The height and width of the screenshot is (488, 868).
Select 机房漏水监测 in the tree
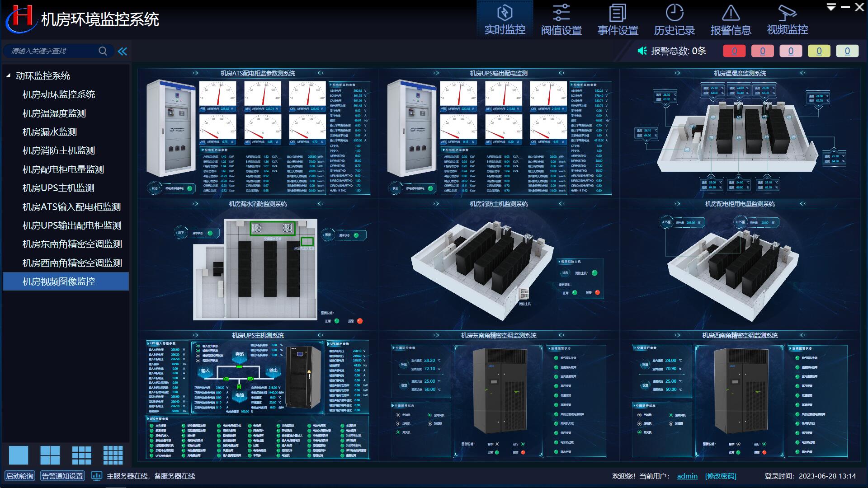pyautogui.click(x=50, y=132)
